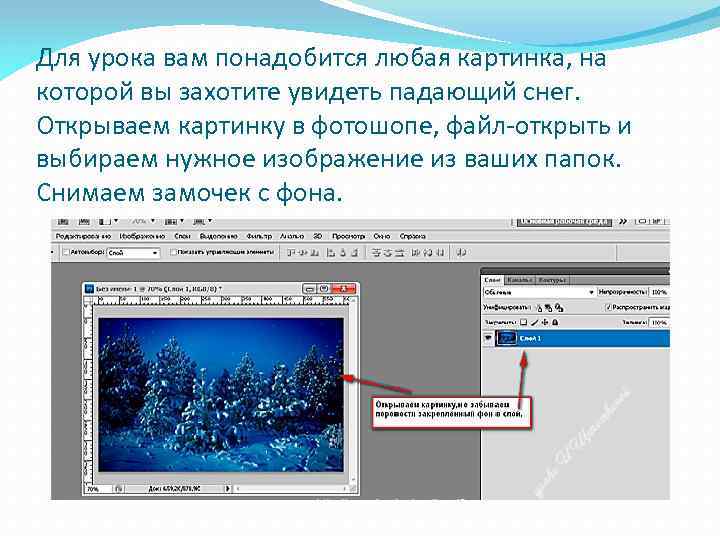720x540 pixels.
Task: Switch to the Слои panel tab
Action: [x=492, y=280]
